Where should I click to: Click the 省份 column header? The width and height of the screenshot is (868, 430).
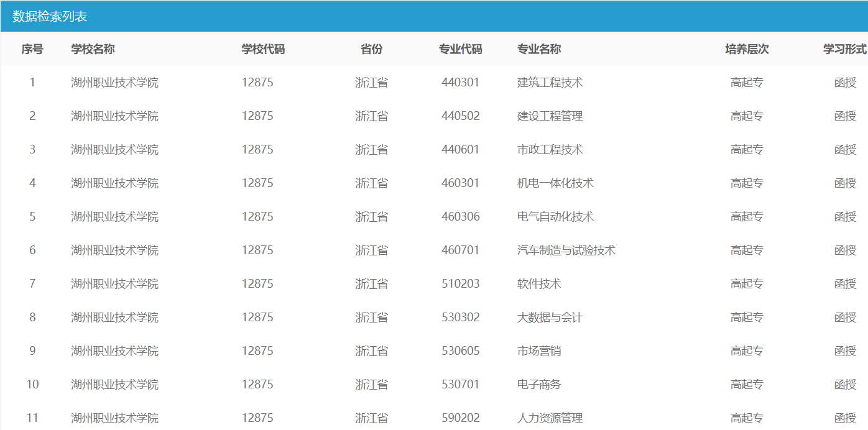click(371, 49)
